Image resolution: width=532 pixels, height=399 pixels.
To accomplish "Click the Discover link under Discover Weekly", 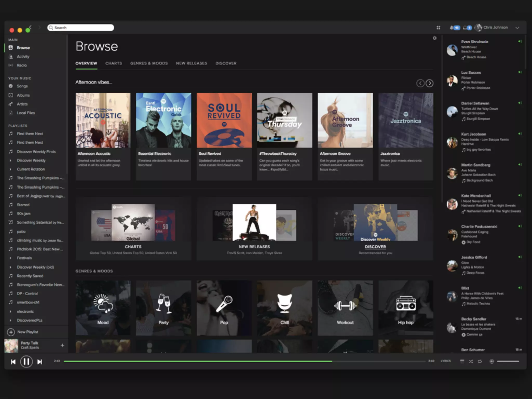I will pos(375,247).
